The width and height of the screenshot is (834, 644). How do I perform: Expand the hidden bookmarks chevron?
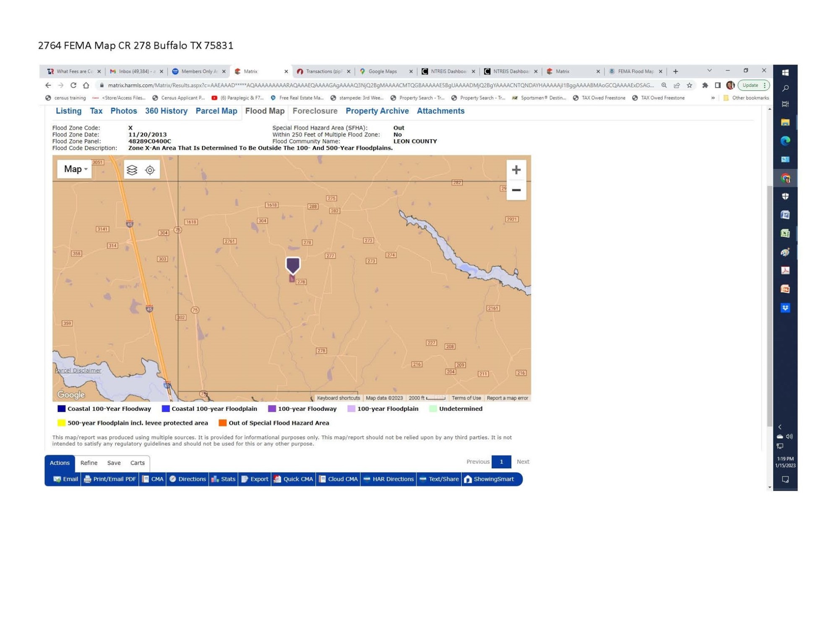(x=713, y=98)
